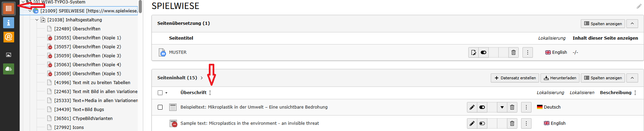Open the Info module icon
The height and width of the screenshot is (131, 644).
tap(9, 23)
